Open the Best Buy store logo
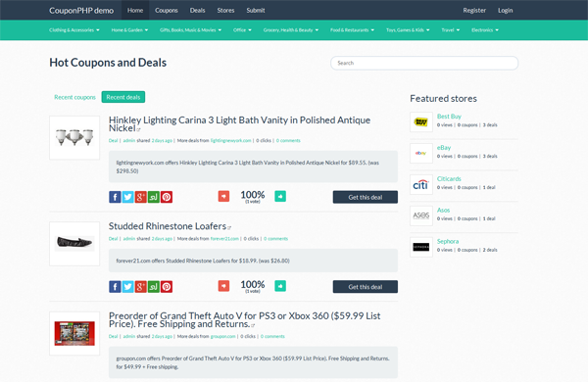588x382 pixels. [421, 121]
